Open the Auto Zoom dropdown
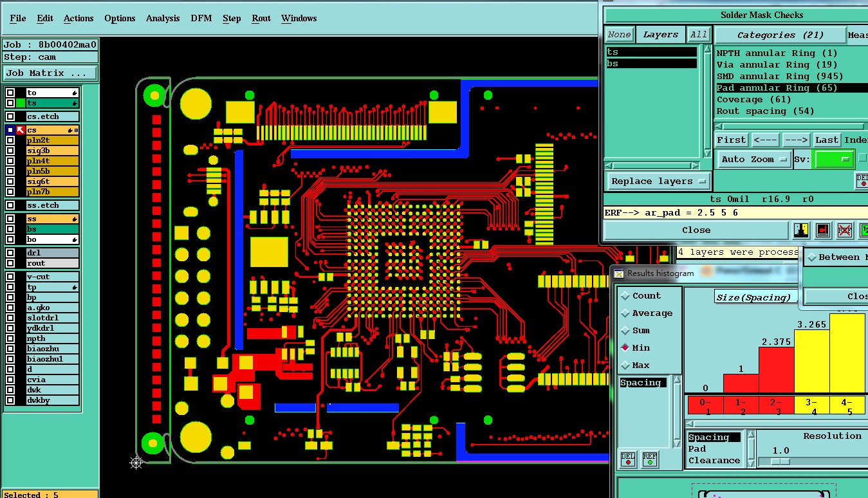 tap(754, 159)
